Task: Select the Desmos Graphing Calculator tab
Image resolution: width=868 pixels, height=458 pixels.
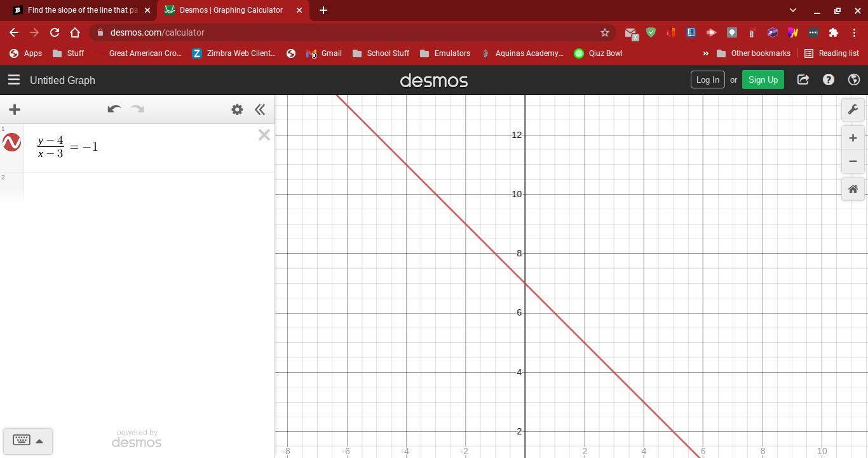Action: (231, 10)
